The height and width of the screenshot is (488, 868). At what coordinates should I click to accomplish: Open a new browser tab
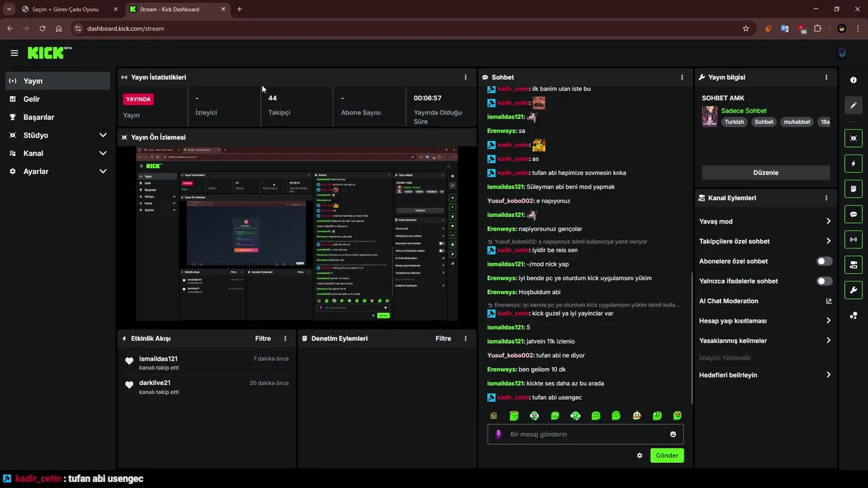point(239,9)
